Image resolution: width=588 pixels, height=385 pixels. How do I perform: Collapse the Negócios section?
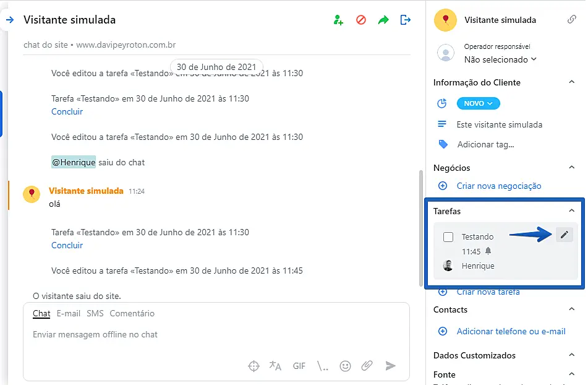click(x=571, y=168)
